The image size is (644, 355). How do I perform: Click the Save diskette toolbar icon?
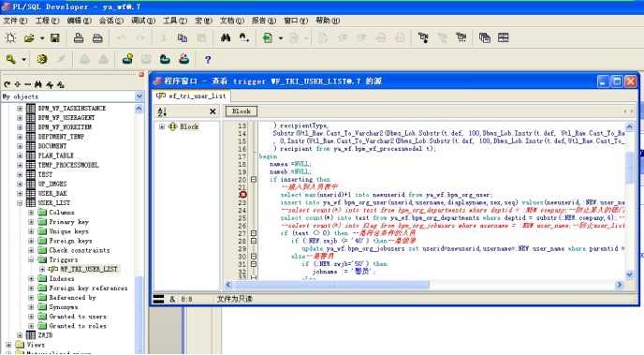point(55,38)
